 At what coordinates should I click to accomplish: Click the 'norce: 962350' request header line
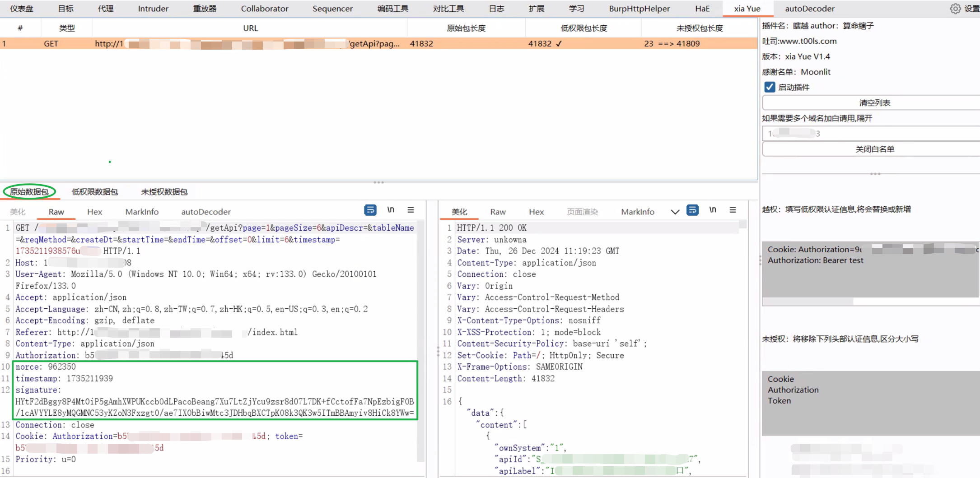click(46, 367)
